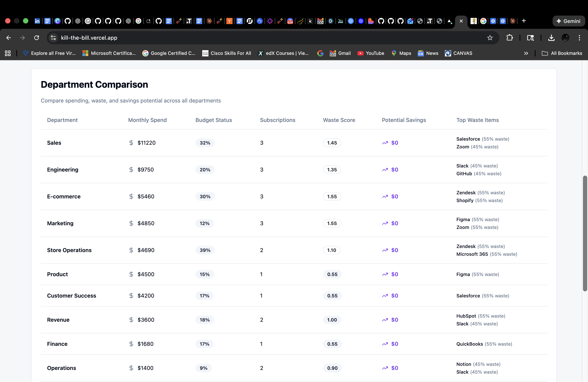The image size is (588, 382).
Task: Open All Bookmarks folder
Action: 562,53
